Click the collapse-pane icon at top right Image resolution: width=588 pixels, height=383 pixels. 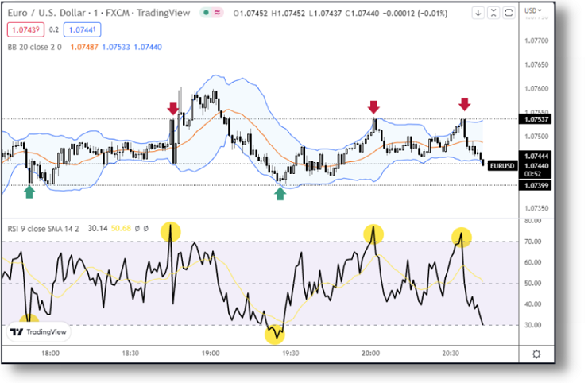493,14
